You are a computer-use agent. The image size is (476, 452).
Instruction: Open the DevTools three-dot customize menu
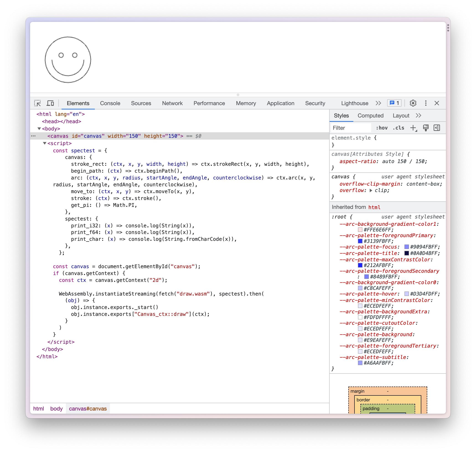click(426, 103)
